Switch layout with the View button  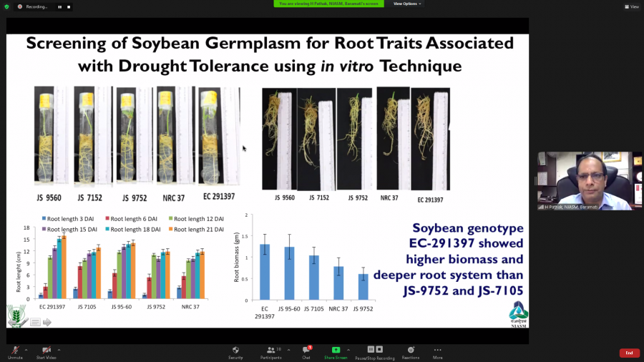click(631, 6)
